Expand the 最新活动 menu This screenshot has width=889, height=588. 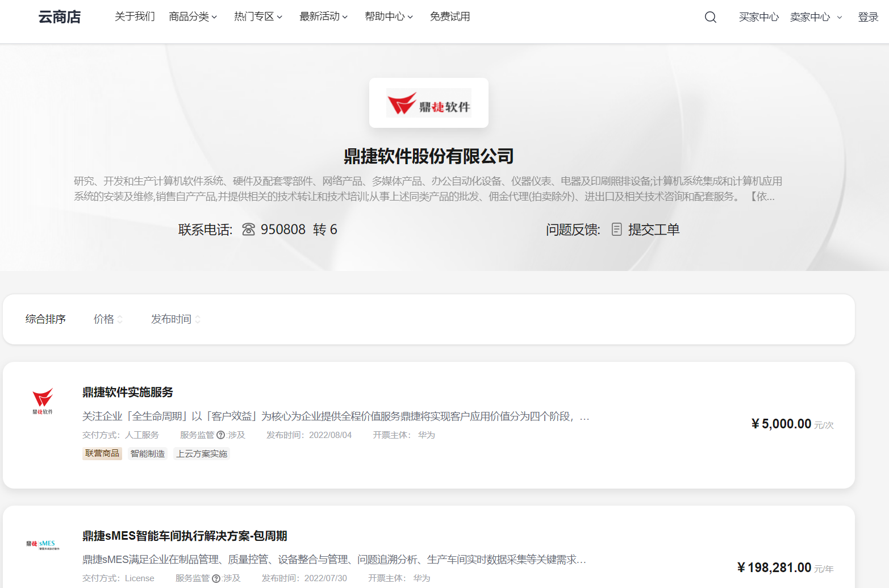click(324, 16)
